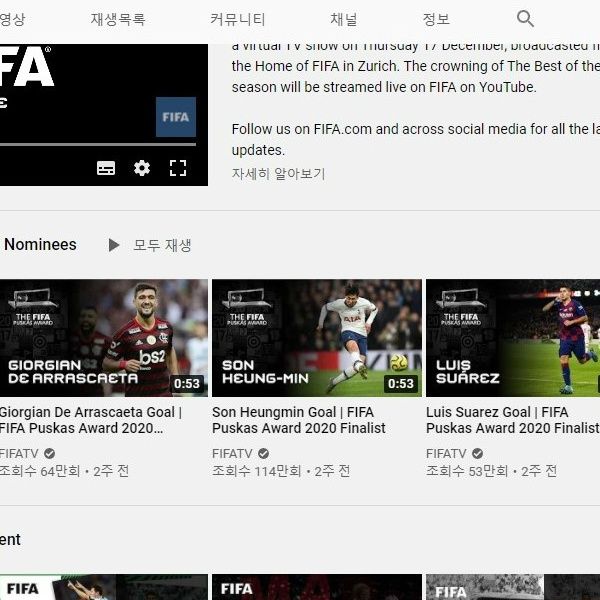Click 0:53 duration badge on De Arrascaeta thumbnail
The image size is (600, 600).
click(x=187, y=383)
